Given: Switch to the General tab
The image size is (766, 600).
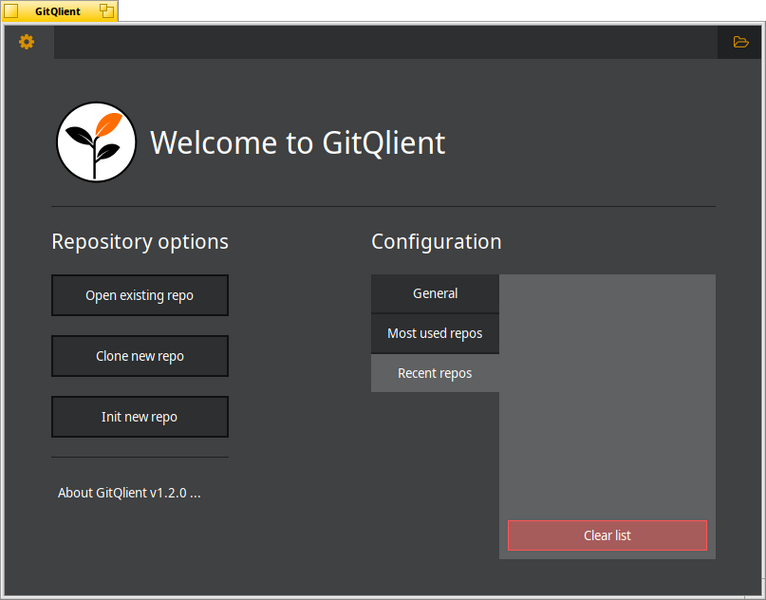Looking at the screenshot, I should pyautogui.click(x=435, y=293).
